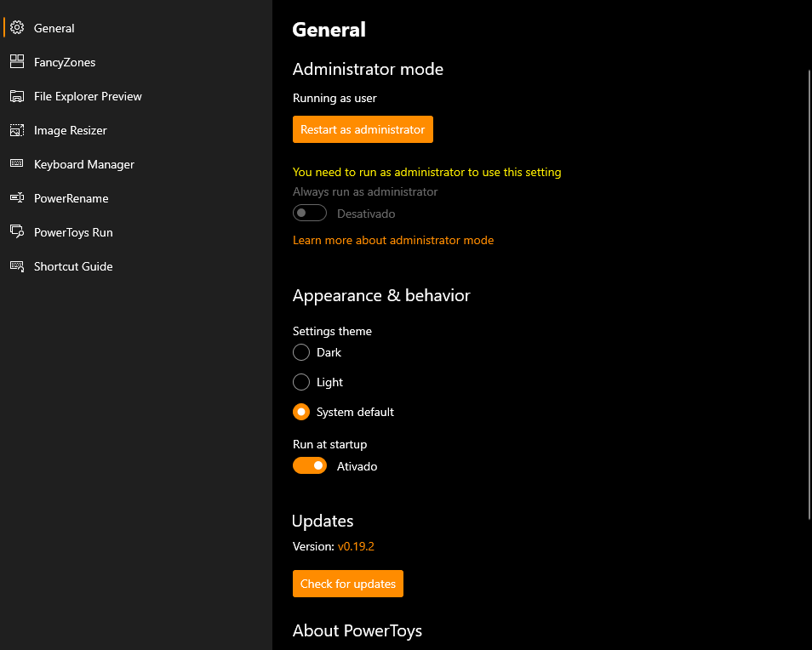Click the PowerRename icon
Screen dimensions: 812x650
coord(17,197)
